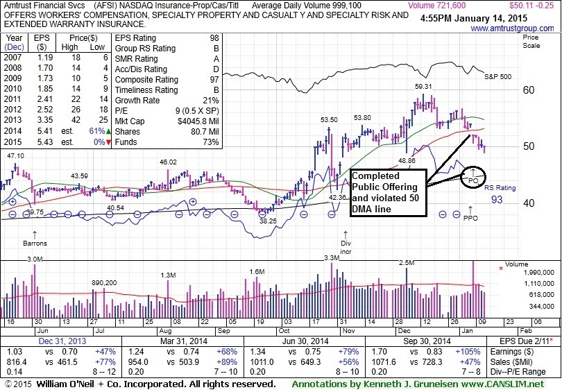Select the 48.86 price low label
The image size is (562, 392).
[x=407, y=161]
